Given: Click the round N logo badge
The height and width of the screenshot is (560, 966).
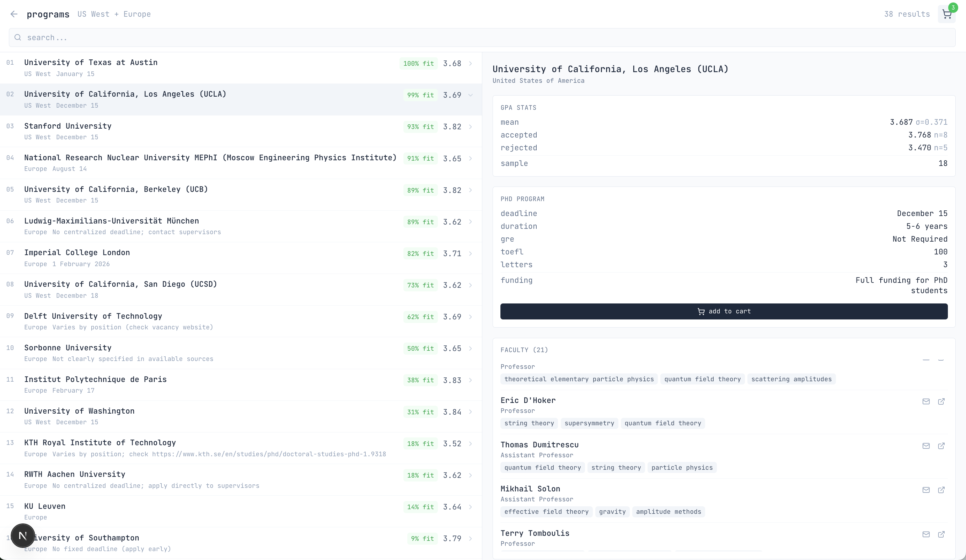Looking at the screenshot, I should point(23,535).
